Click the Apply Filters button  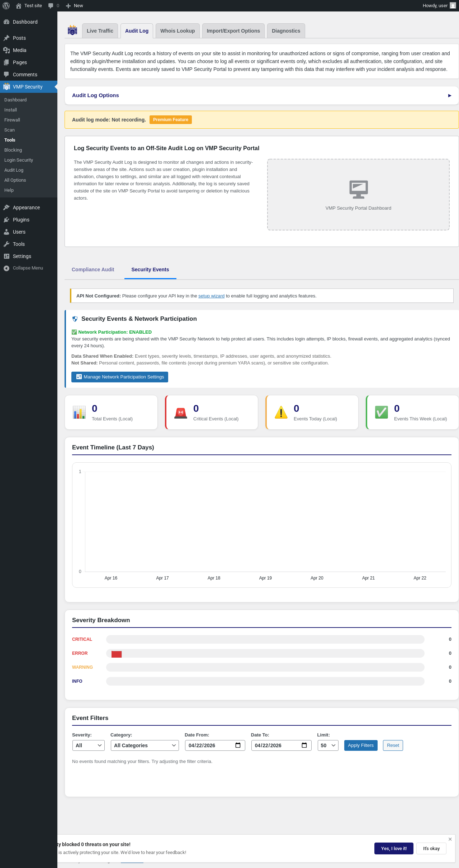tap(361, 745)
